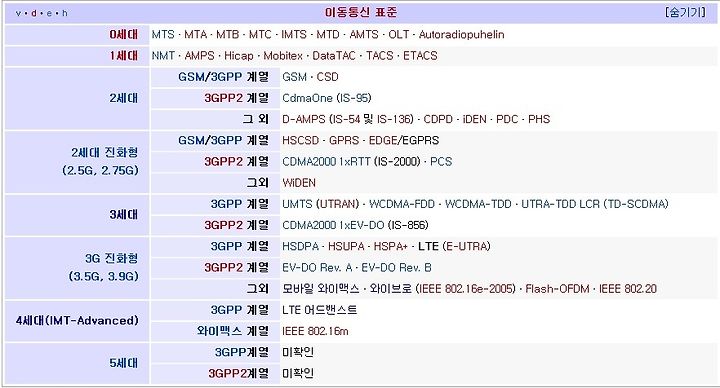
Task: Click the UMTS link
Action: pyautogui.click(x=298, y=204)
